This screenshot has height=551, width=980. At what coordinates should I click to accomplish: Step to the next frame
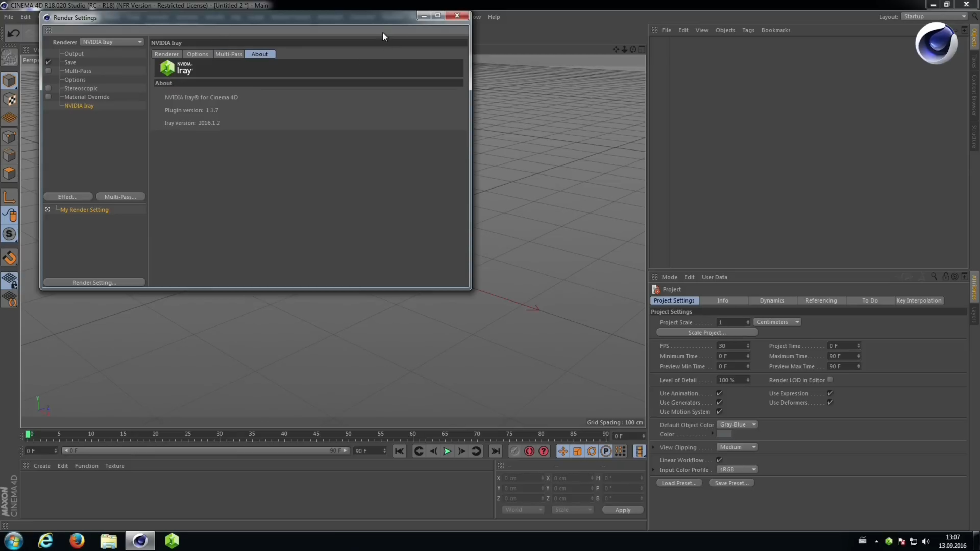pyautogui.click(x=461, y=451)
